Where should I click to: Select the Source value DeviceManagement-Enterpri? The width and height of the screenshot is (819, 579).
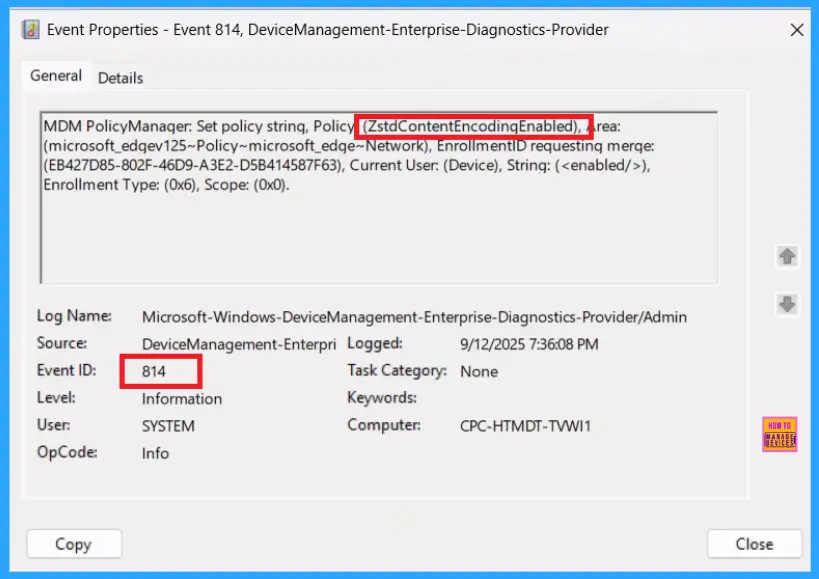coord(239,344)
